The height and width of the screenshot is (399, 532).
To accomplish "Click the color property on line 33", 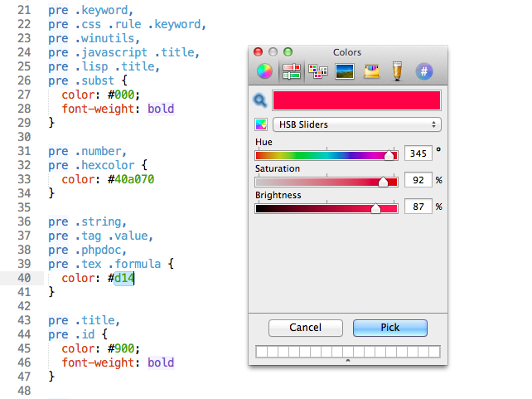I will 78,179.
